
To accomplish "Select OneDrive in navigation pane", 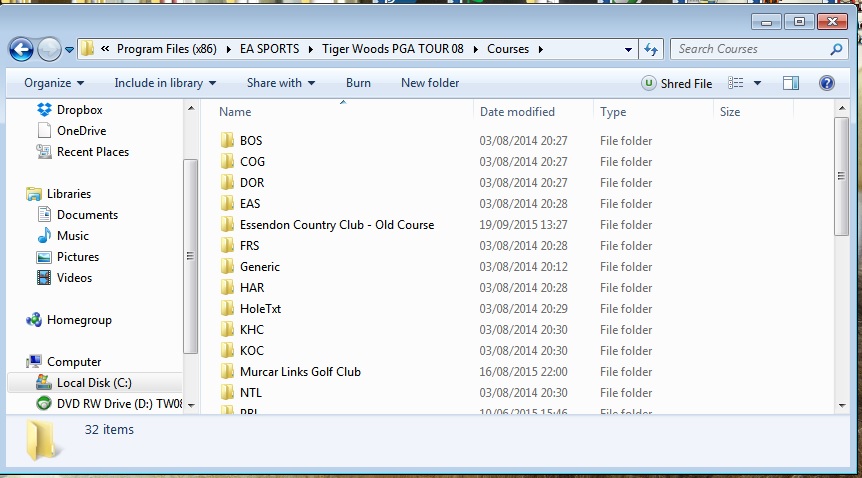I will click(71, 131).
